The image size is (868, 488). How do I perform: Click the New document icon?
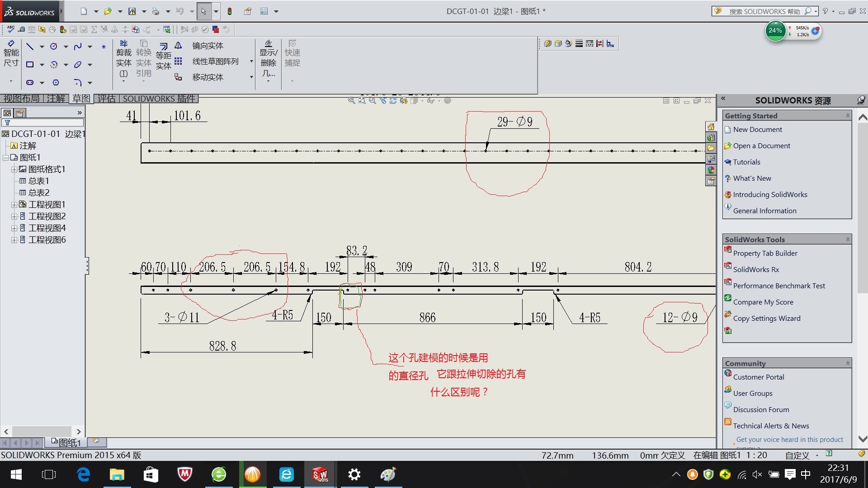[84, 11]
